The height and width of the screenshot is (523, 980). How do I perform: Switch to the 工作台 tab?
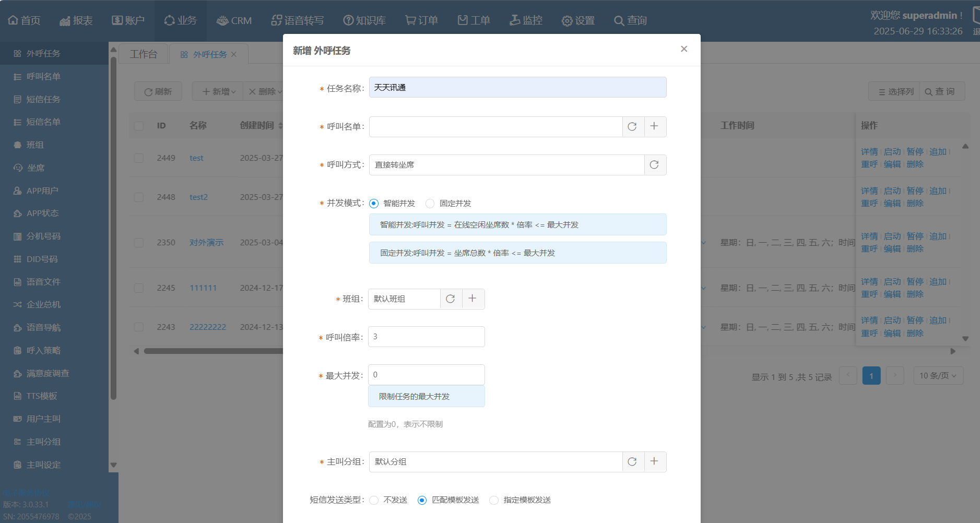(144, 54)
